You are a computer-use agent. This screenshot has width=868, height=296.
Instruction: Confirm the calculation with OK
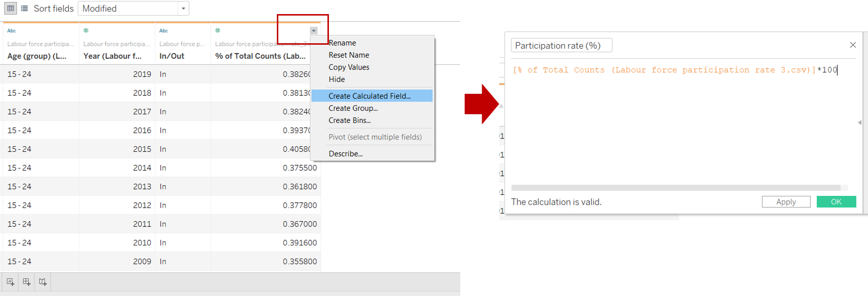(x=836, y=202)
